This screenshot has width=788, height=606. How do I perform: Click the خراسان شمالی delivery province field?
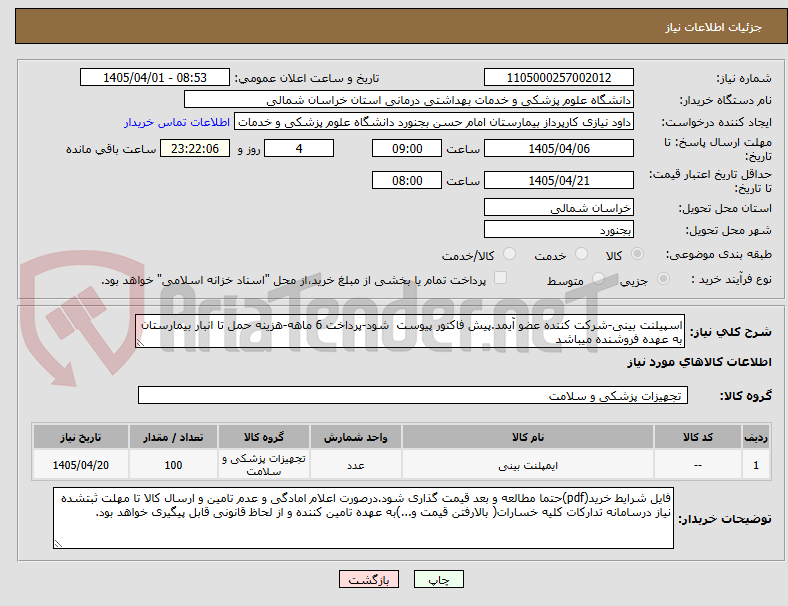coord(558,208)
